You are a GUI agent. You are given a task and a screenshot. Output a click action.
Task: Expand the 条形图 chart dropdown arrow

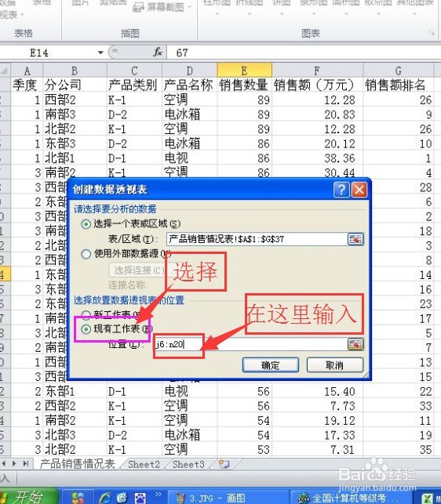(x=314, y=14)
